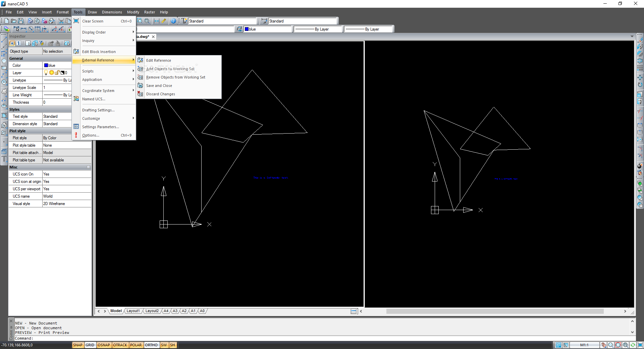Click Named UCS... menu entry
This screenshot has width=644, height=349.
pyautogui.click(x=104, y=99)
